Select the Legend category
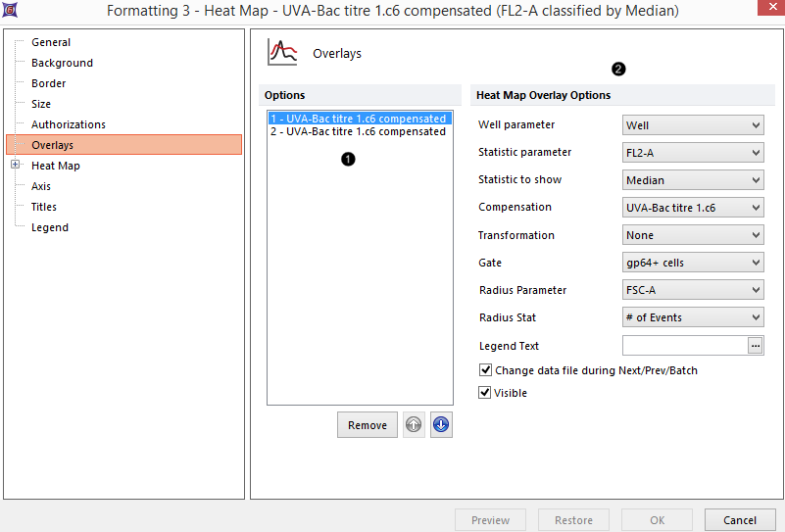This screenshot has width=785, height=532. (x=50, y=227)
